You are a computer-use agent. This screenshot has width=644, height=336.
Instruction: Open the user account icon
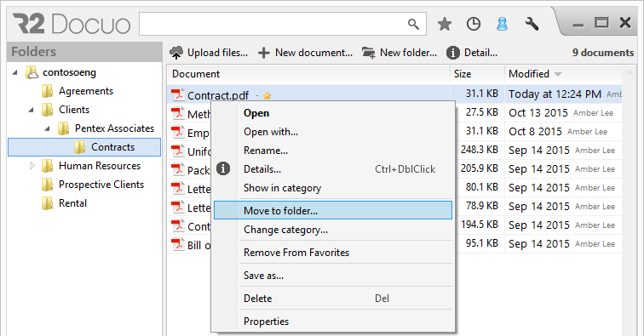pyautogui.click(x=502, y=24)
